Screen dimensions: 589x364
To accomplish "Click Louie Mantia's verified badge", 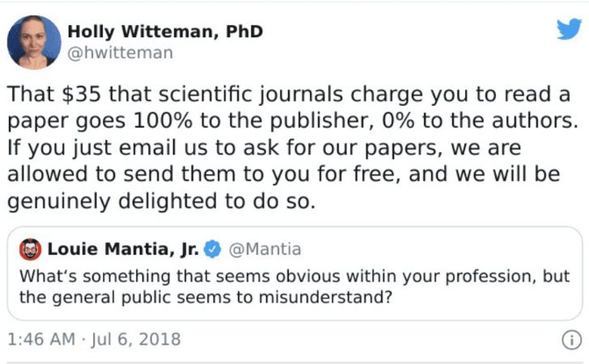I will click(217, 248).
